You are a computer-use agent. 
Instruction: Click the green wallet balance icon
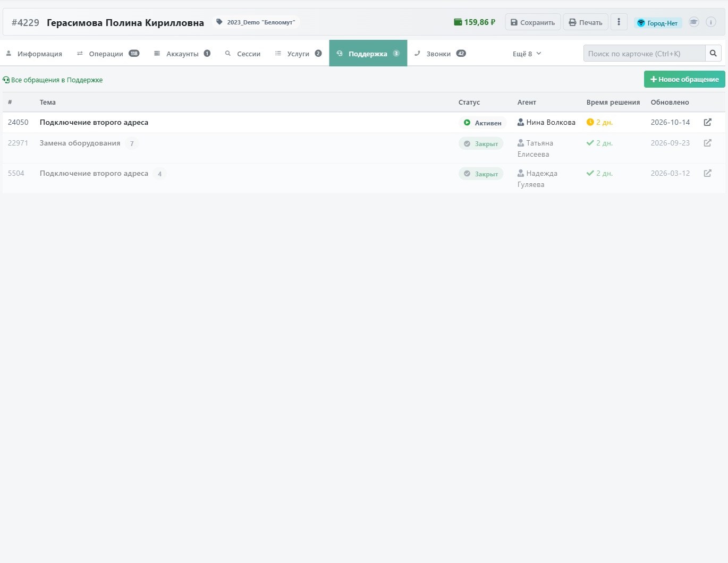458,22
